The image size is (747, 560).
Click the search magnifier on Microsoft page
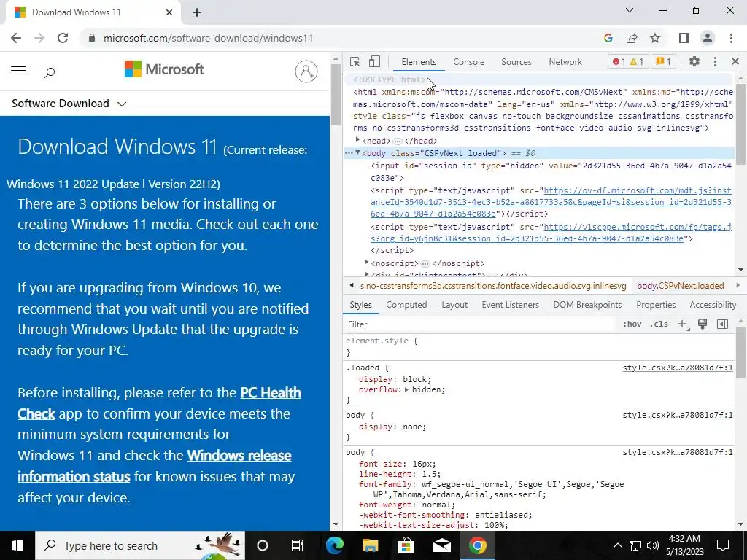point(49,73)
